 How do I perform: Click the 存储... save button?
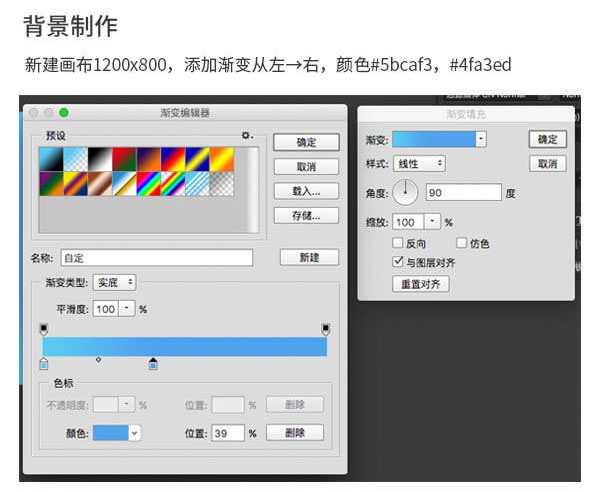coord(306,215)
